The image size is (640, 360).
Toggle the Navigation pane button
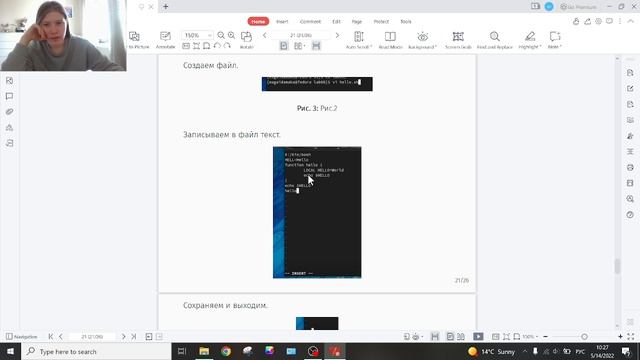tap(22, 337)
